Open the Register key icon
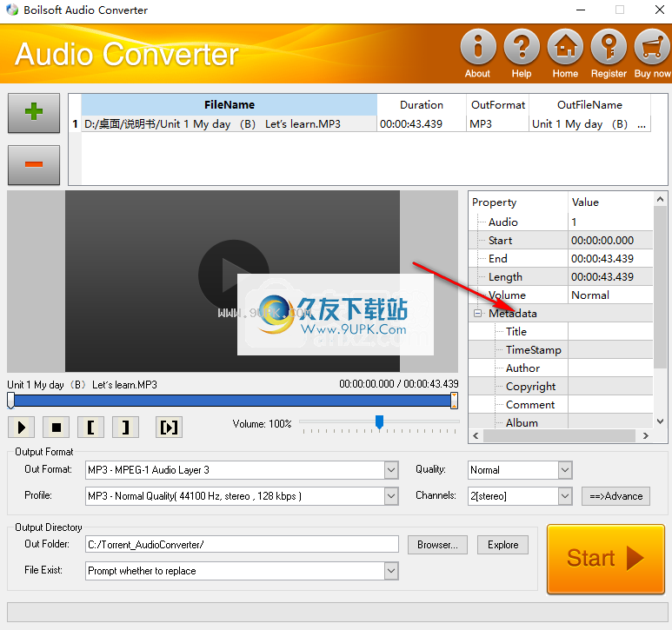 (609, 47)
